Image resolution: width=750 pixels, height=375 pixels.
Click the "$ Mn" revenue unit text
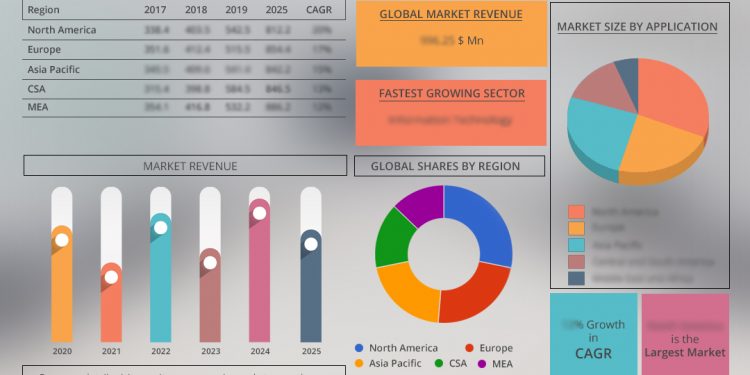tap(470, 41)
